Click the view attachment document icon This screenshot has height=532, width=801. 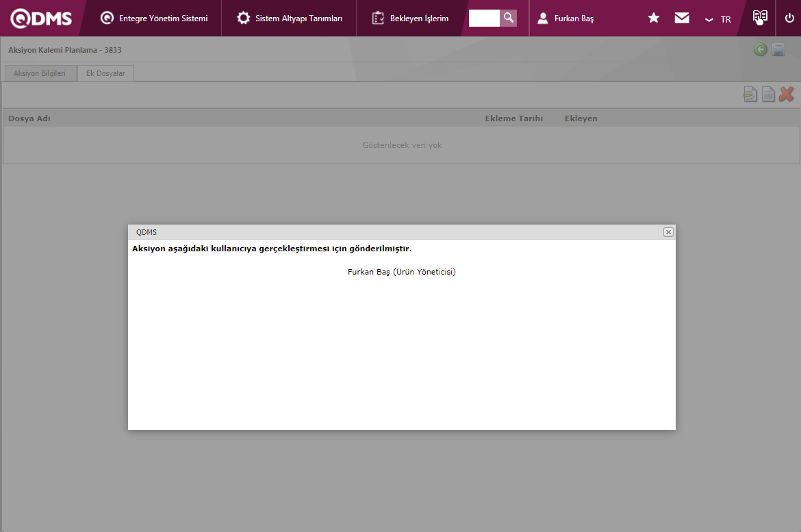click(750, 94)
